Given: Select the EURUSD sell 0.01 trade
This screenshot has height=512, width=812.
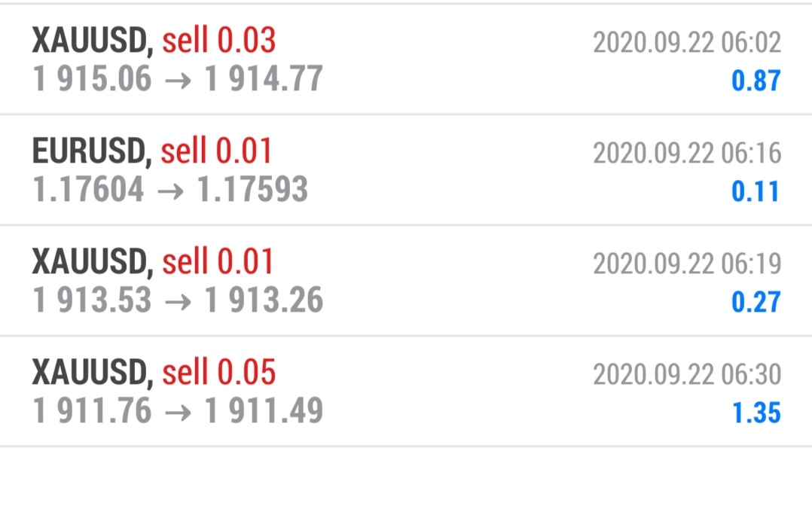Looking at the screenshot, I should pos(406,170).
